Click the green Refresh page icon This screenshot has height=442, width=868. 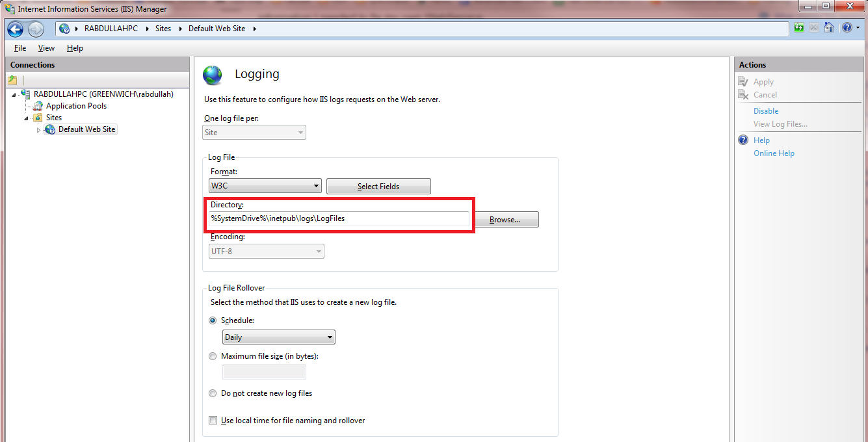pyautogui.click(x=799, y=28)
